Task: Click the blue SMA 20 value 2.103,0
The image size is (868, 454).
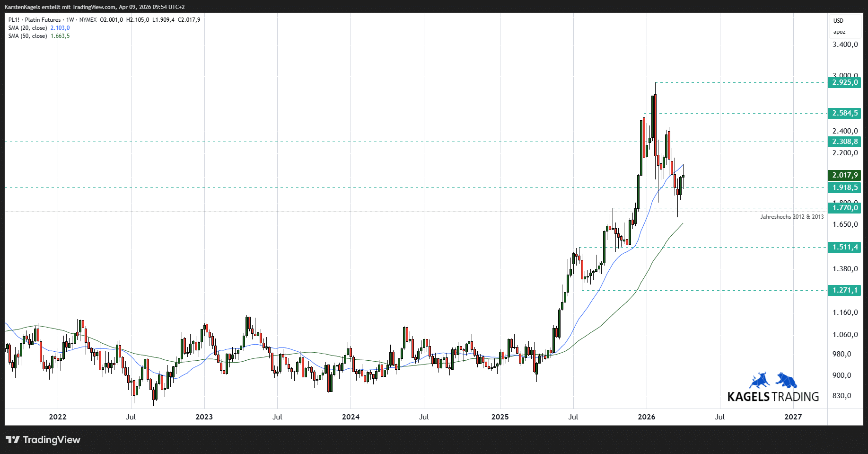Action: coord(60,28)
